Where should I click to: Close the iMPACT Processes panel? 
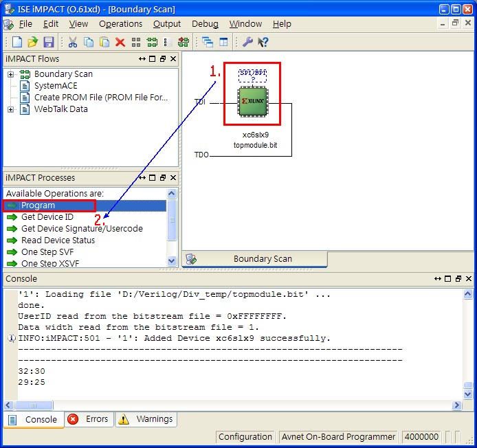pos(173,177)
